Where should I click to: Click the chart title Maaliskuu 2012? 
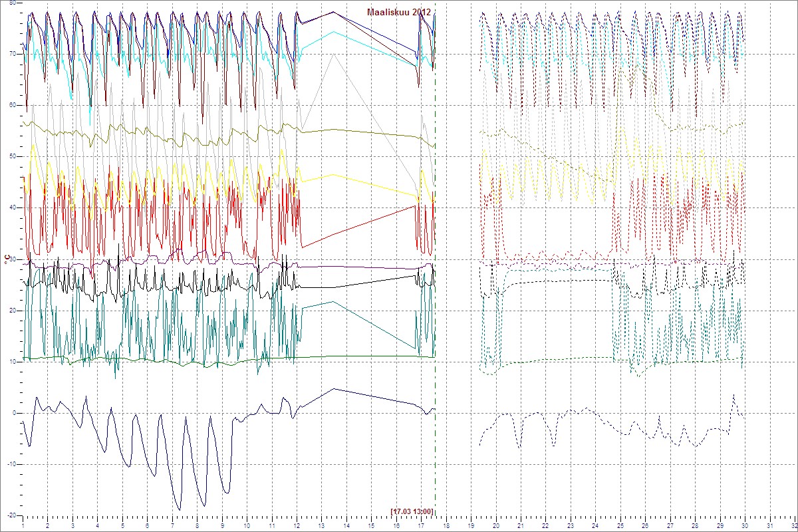[x=399, y=12]
